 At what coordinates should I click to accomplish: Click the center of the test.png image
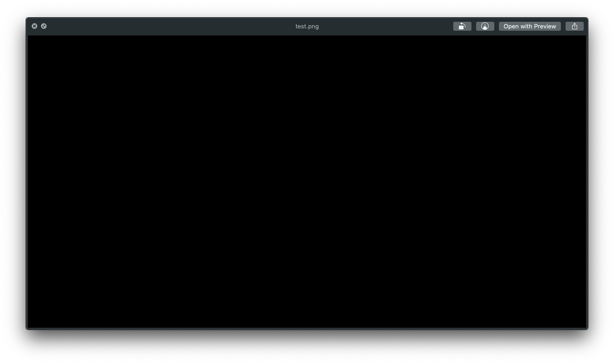point(307,182)
